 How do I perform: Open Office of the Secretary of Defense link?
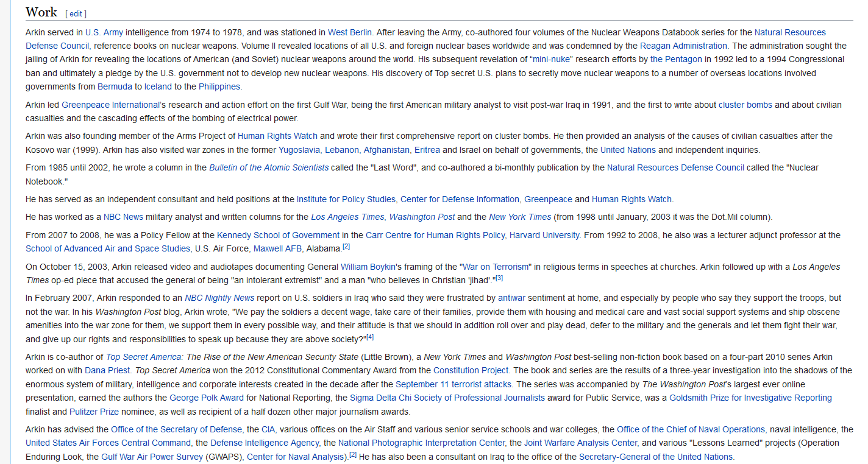click(176, 429)
